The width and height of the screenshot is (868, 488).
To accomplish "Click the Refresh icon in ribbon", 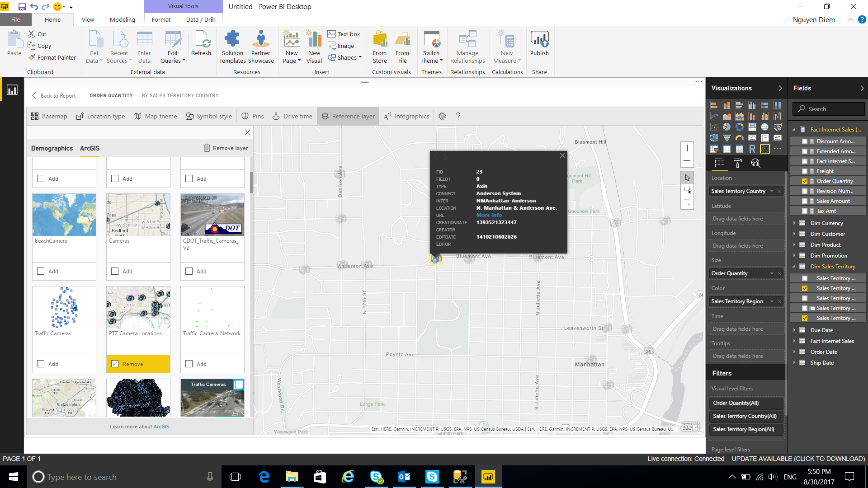I will coord(201,43).
